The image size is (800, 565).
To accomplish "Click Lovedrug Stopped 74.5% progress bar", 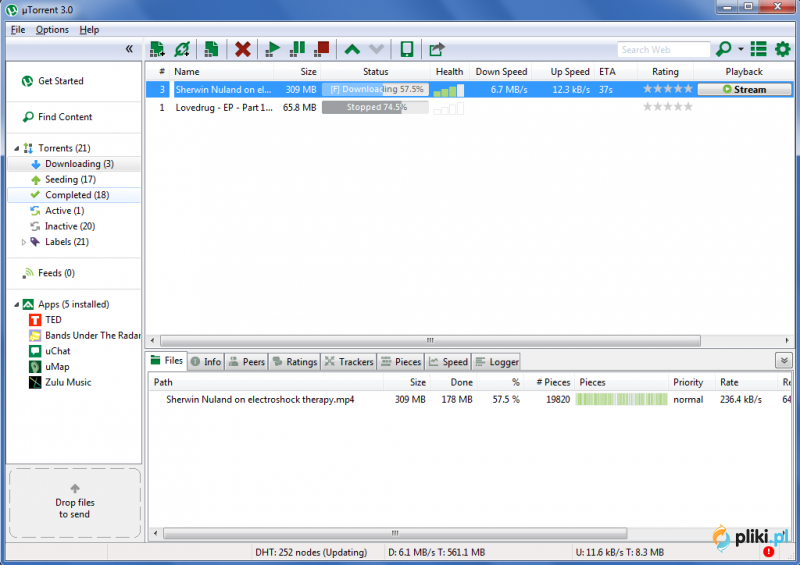I will [375, 107].
